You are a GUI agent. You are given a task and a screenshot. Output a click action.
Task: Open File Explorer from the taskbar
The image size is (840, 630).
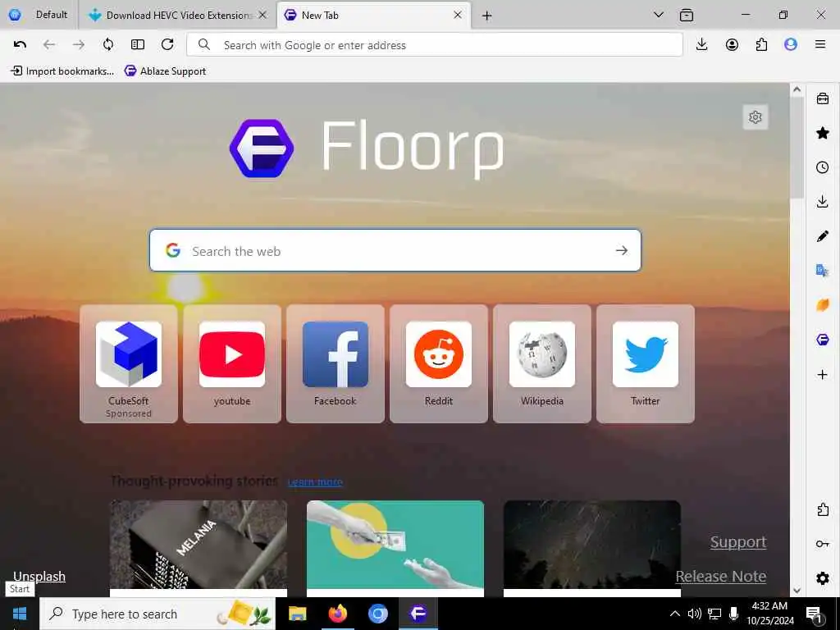click(x=297, y=614)
